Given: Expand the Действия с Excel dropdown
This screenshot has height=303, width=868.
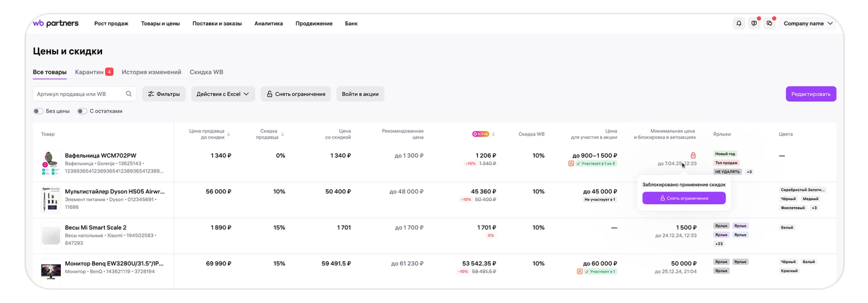Looking at the screenshot, I should point(223,94).
